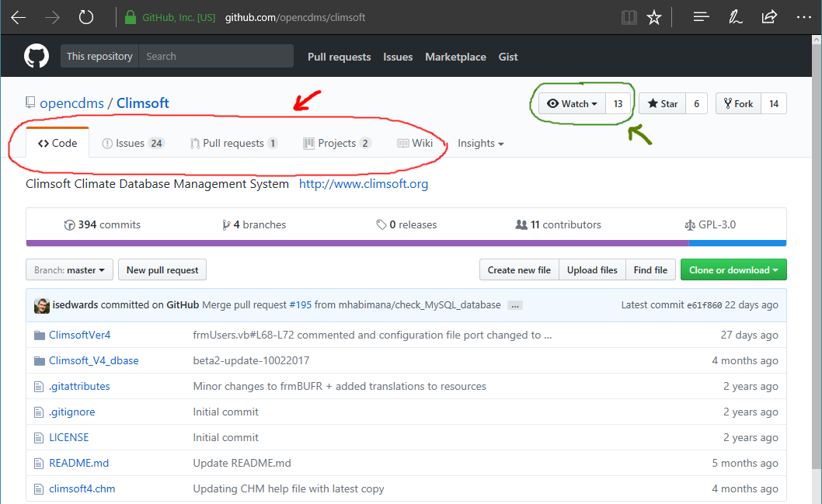
Task: Click the .gitignore file icon
Action: (x=39, y=412)
